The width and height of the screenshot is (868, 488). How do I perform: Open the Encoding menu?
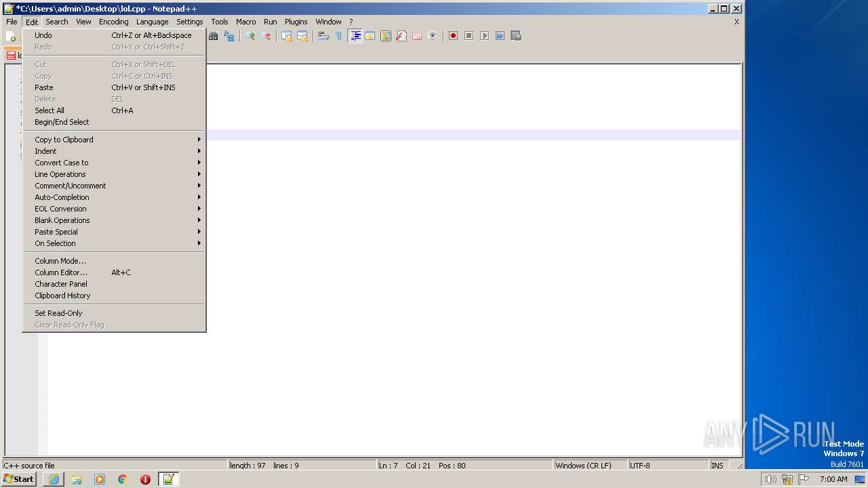pos(114,22)
